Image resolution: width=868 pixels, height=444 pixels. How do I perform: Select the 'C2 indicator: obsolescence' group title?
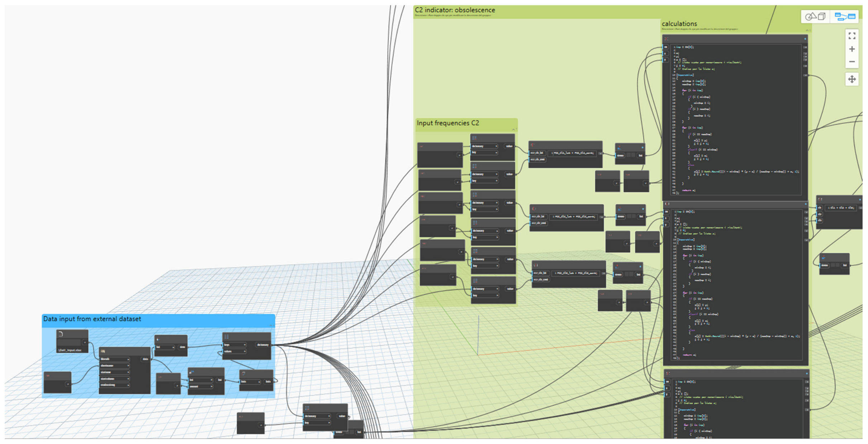pos(455,10)
